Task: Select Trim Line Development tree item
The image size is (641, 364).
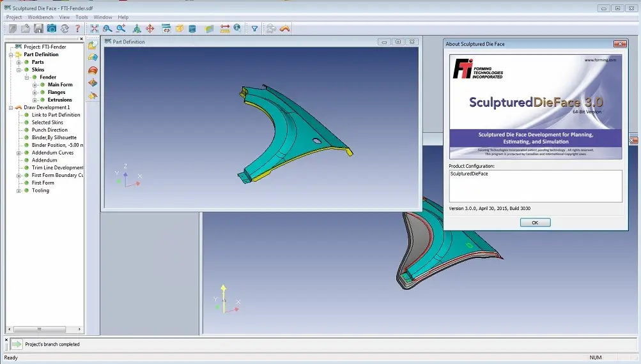Action: coord(58,168)
